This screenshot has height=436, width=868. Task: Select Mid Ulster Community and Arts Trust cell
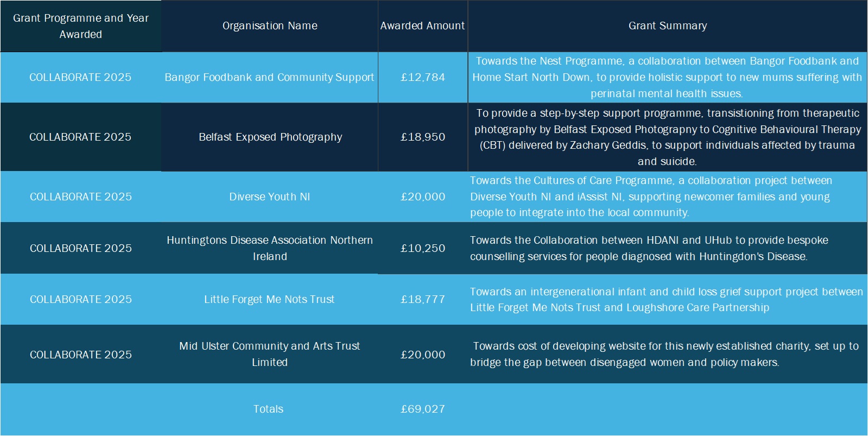[269, 354]
